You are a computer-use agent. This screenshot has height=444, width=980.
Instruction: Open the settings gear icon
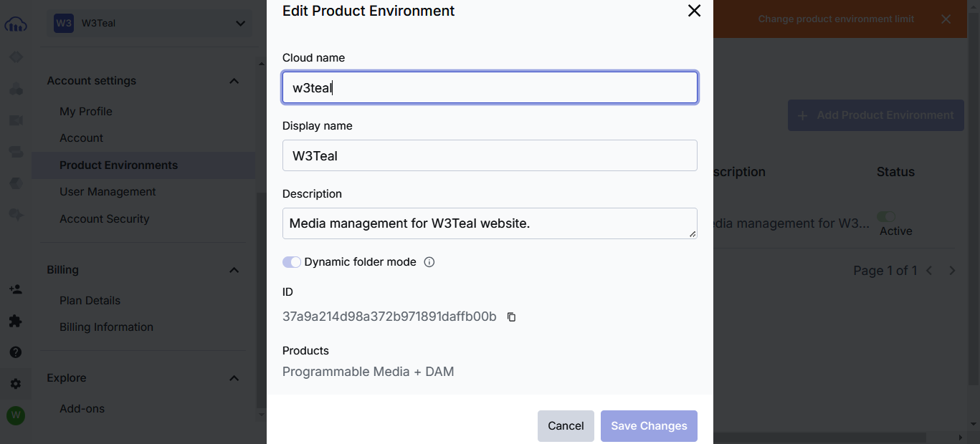pos(15,384)
